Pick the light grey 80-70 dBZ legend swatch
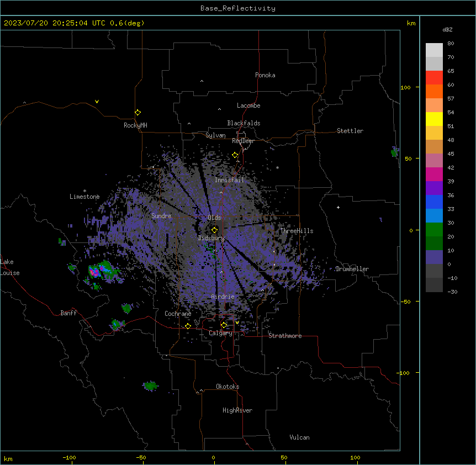Image resolution: width=476 pixels, height=465 pixels. [434, 50]
